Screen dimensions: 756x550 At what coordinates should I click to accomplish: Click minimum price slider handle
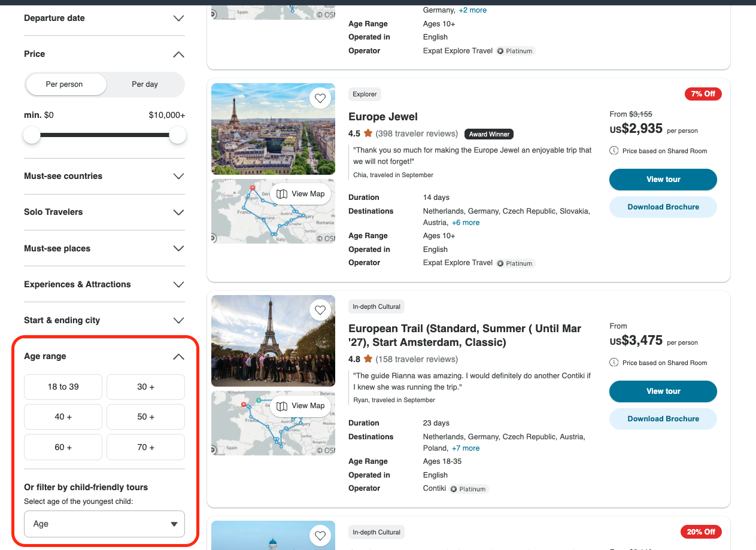point(32,135)
